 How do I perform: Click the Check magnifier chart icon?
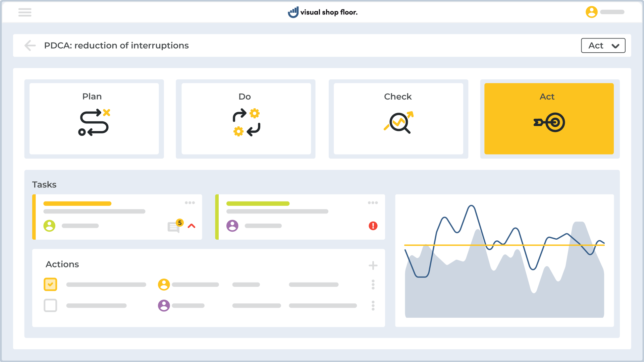(x=398, y=122)
